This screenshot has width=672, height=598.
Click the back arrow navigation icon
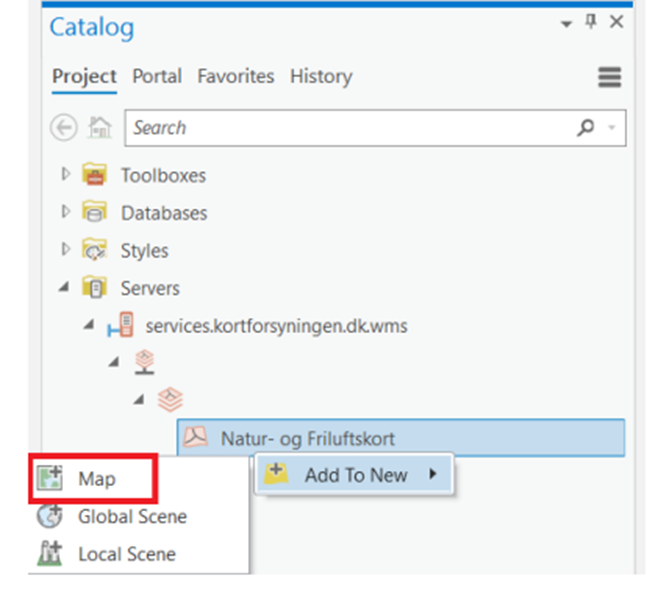64,128
